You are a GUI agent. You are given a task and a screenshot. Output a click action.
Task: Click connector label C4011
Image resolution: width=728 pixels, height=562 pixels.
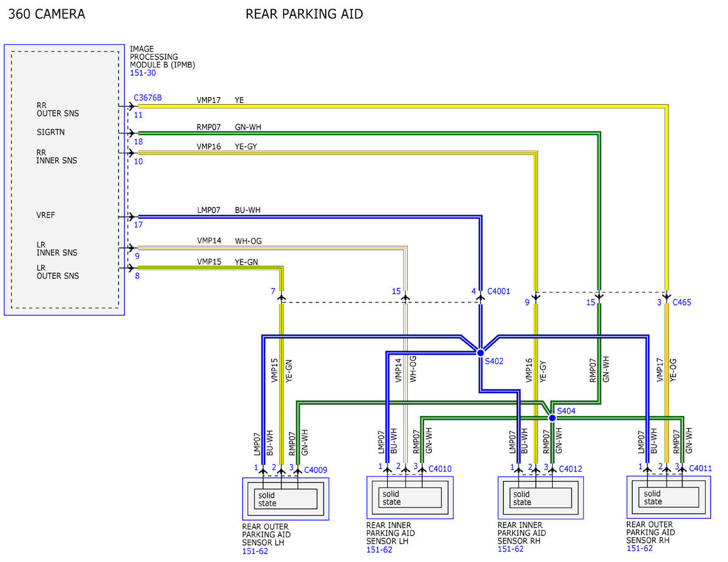700,468
